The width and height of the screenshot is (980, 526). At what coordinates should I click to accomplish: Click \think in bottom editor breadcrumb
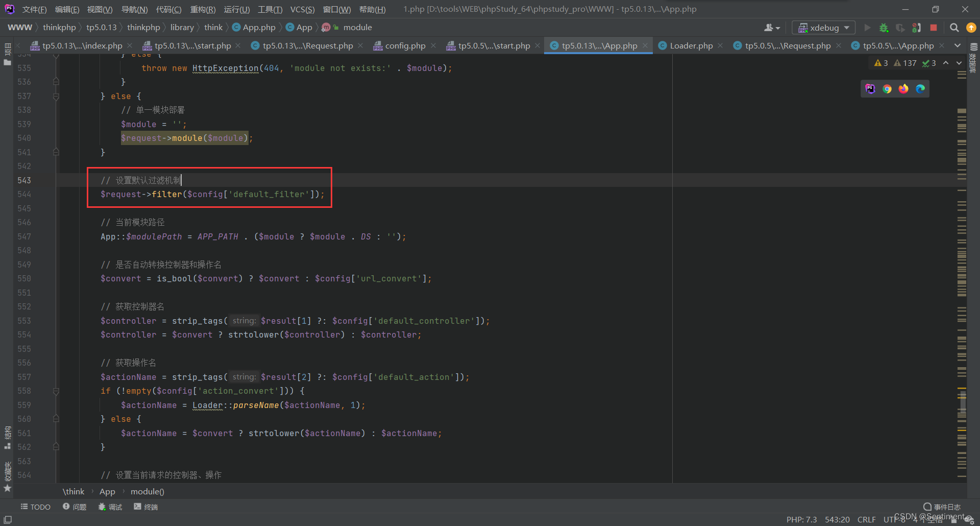click(x=73, y=491)
